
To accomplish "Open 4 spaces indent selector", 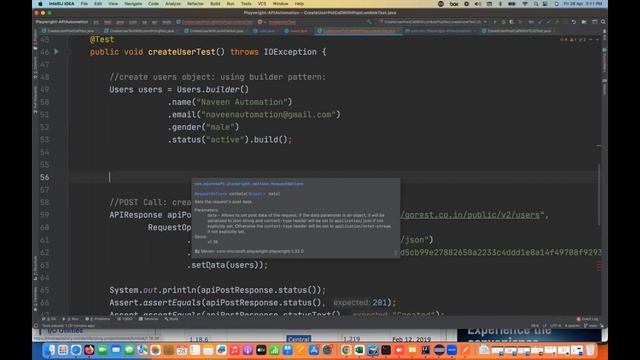I will pos(572,325).
